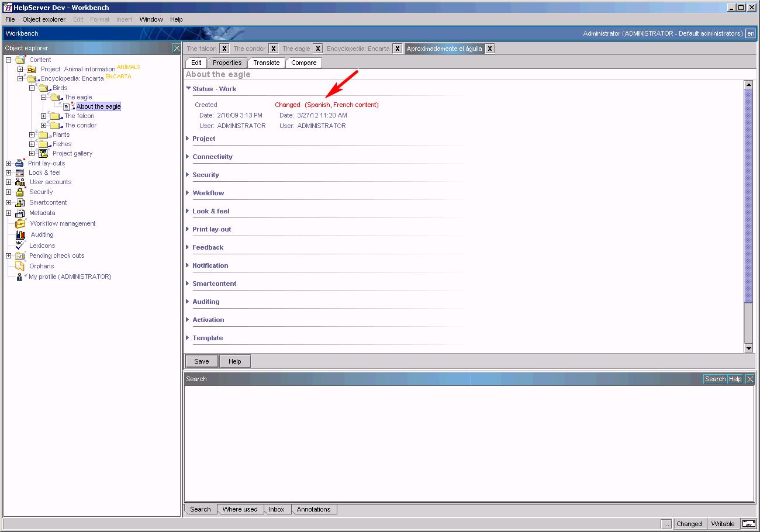Click the Orphans icon
This screenshot has height=532, width=760.
pyautogui.click(x=20, y=266)
